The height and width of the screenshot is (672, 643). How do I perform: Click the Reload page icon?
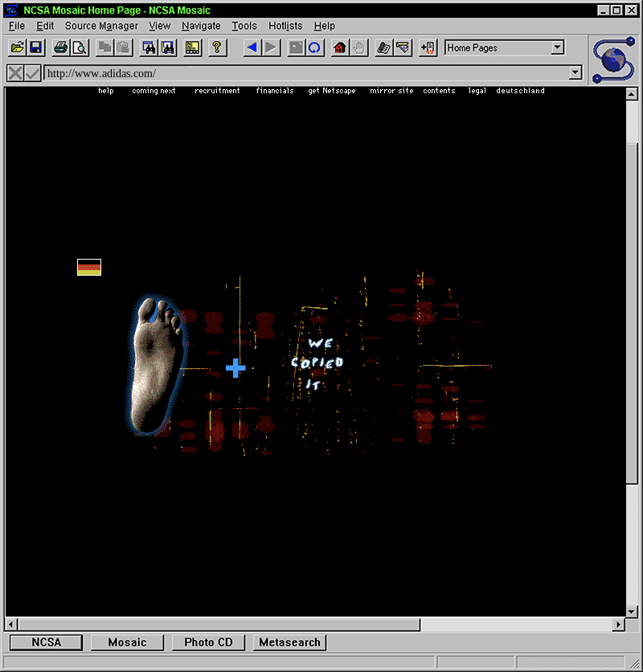(314, 48)
